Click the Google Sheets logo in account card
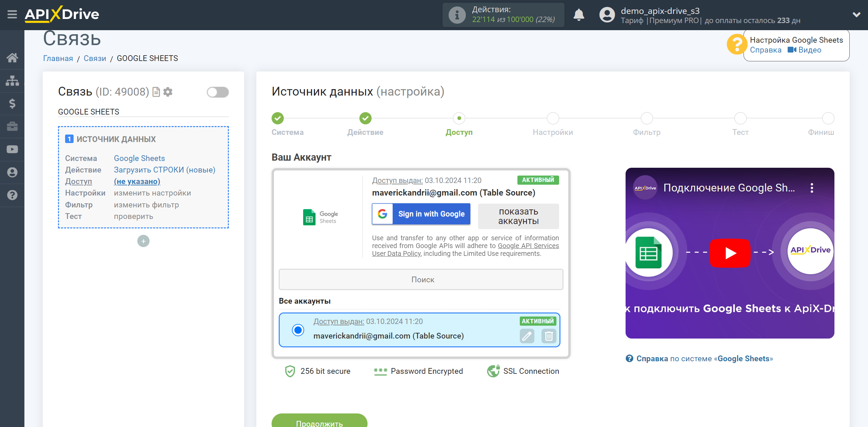 [x=320, y=217]
